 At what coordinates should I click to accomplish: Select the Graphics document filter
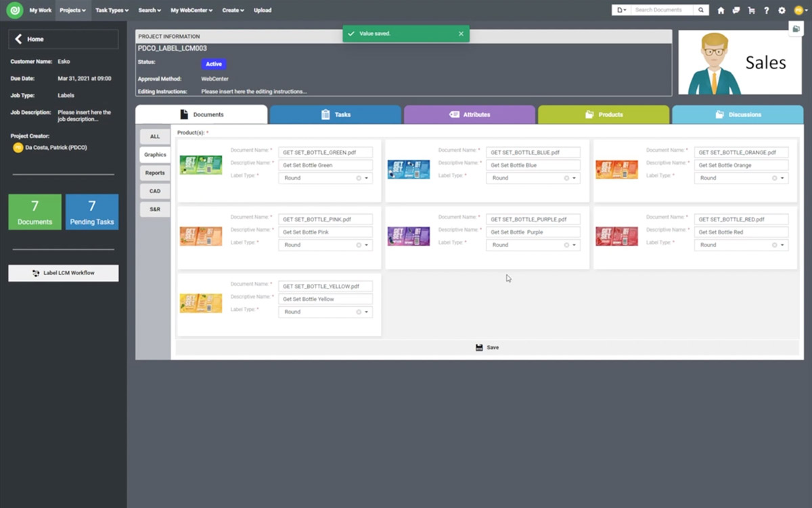(154, 154)
